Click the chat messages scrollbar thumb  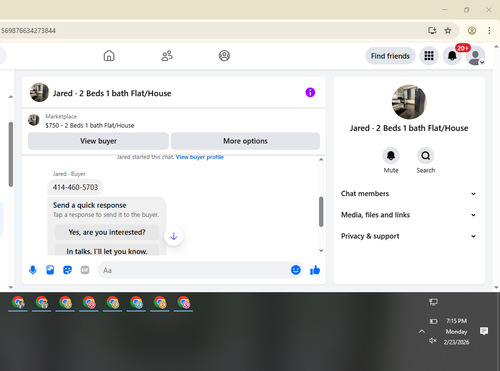pos(321,212)
